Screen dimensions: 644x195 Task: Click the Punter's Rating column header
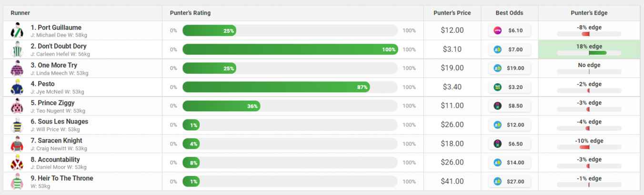[x=190, y=13]
